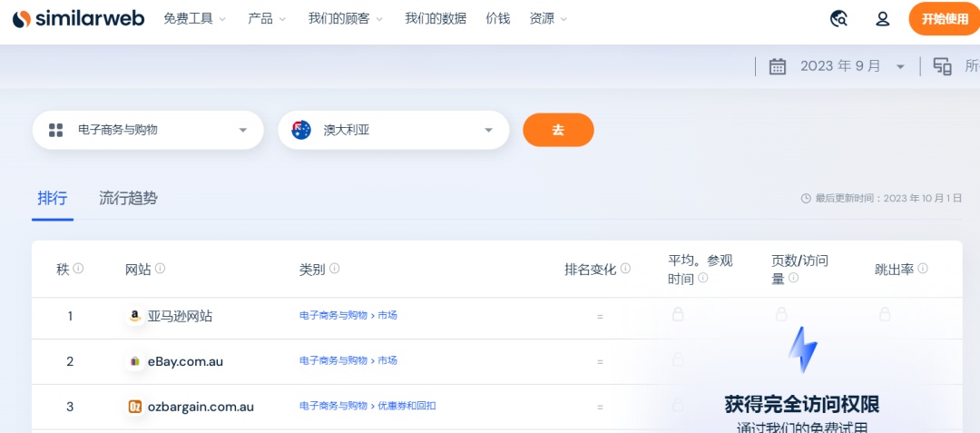This screenshot has width=980, height=433.
Task: Click the calendar icon beside 2023 年 9 月
Action: (x=777, y=66)
